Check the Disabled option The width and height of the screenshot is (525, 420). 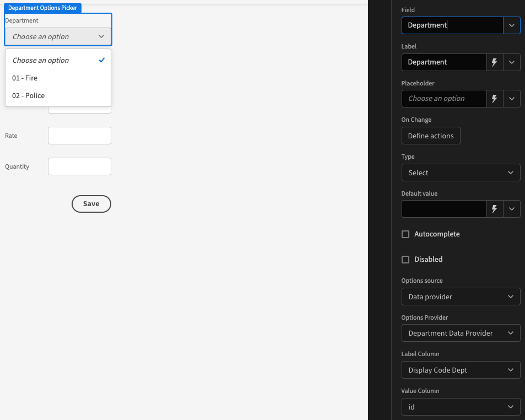(405, 259)
